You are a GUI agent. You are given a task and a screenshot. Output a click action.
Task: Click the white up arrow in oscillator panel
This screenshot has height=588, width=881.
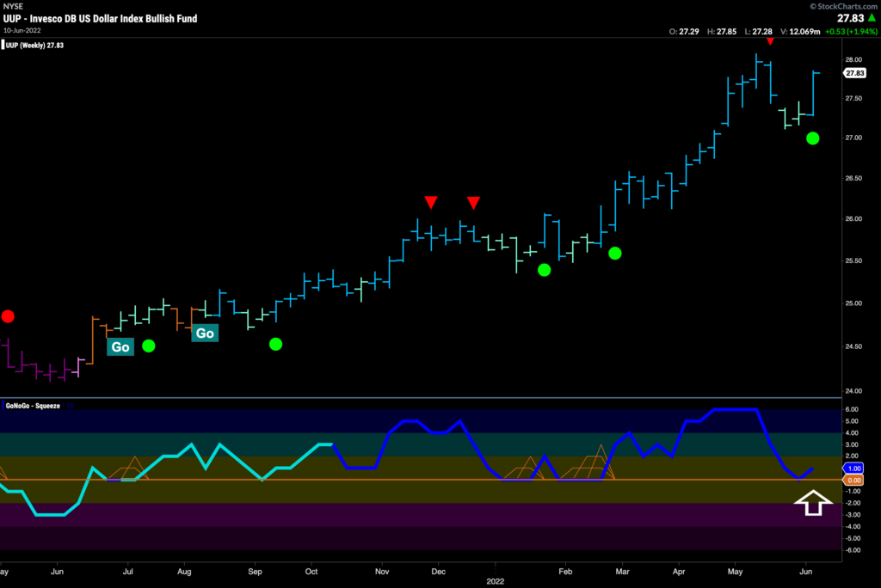(x=813, y=503)
